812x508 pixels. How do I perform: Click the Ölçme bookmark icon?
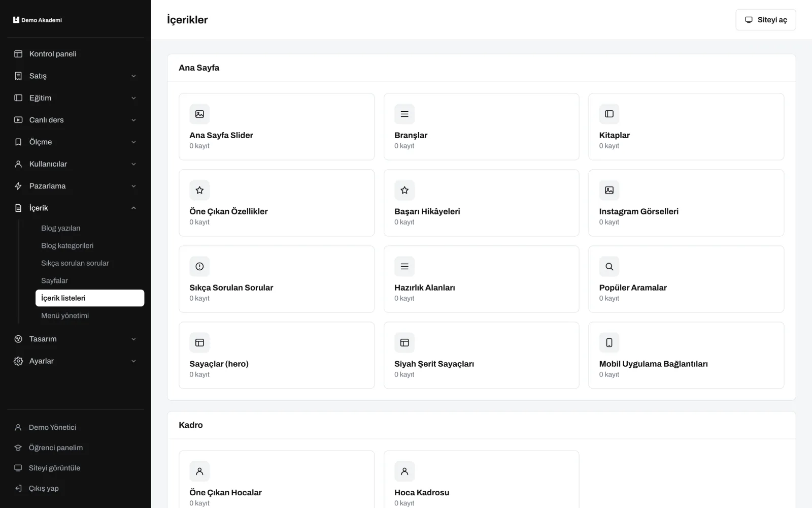click(18, 142)
